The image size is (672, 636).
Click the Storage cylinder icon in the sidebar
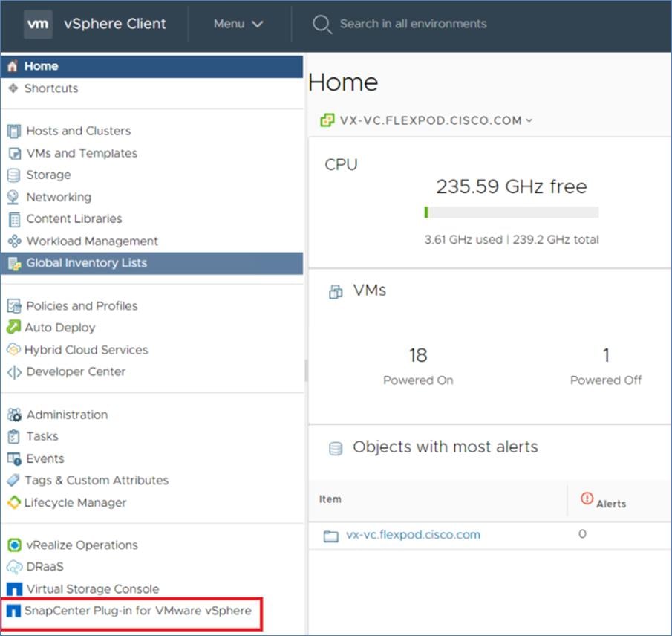(13, 175)
